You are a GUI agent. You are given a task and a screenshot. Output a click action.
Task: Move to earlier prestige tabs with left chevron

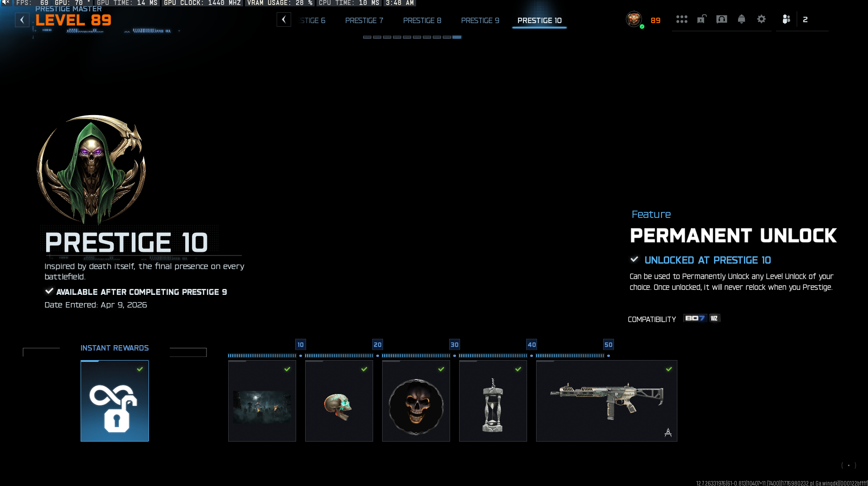pos(284,19)
